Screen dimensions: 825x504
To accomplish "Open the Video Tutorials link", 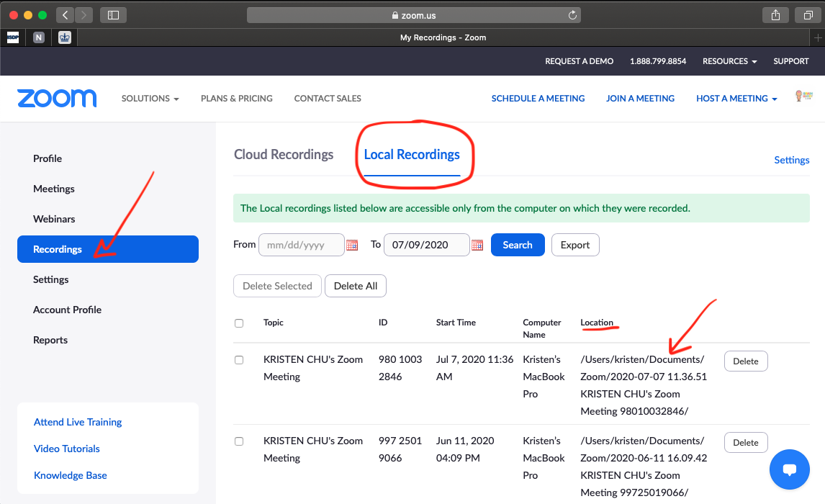I will (x=67, y=449).
